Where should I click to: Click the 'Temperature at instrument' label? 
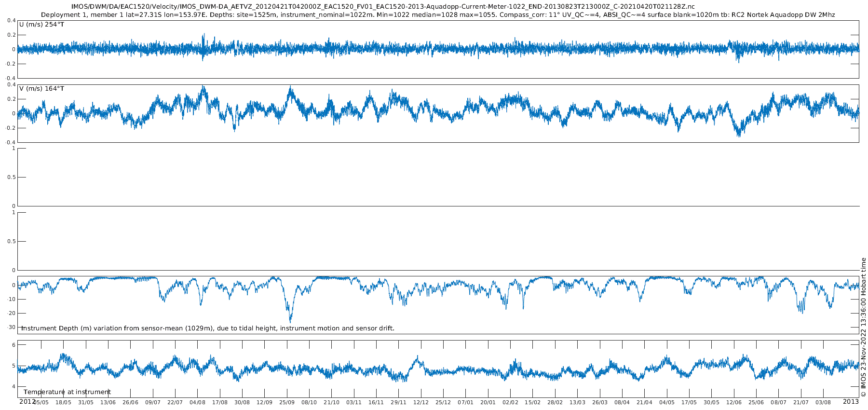[67, 392]
